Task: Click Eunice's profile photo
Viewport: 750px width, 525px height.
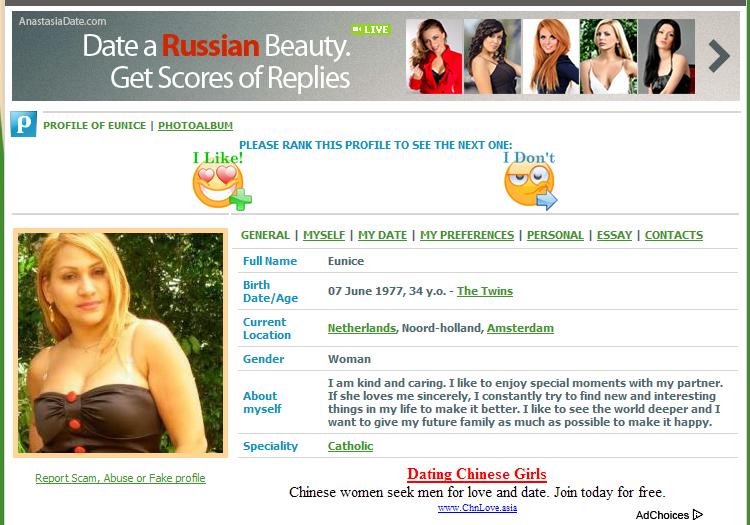Action: pyautogui.click(x=121, y=343)
